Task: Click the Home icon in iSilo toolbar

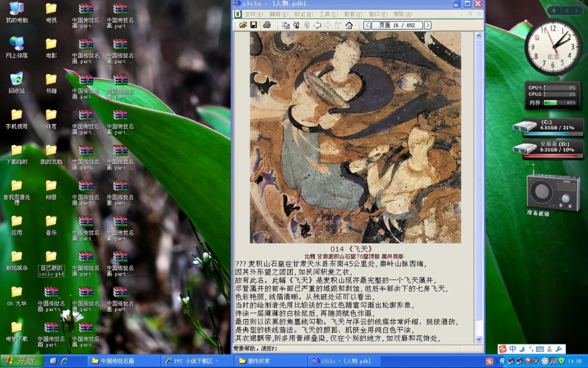Action: point(349,25)
